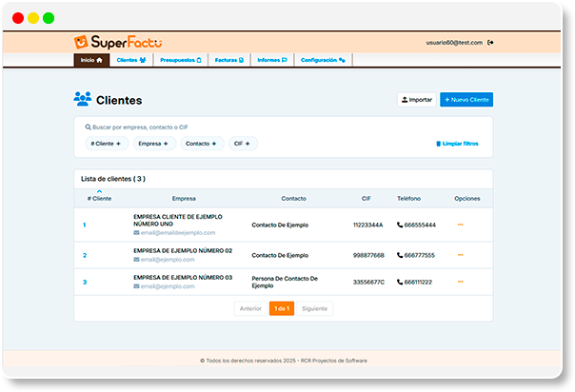Click Limpiar filtros link

coord(457,144)
